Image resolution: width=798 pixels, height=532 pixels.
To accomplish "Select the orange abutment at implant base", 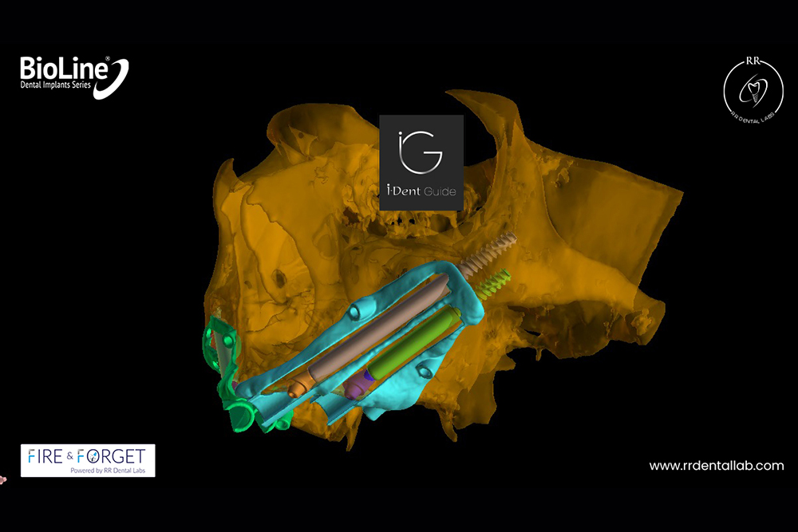I will (298, 386).
